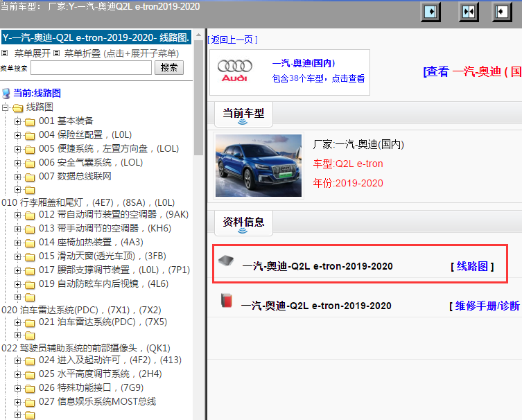Click the 菜单展开 expand-all icon
This screenshot has width=522, height=420.
(x=4, y=53)
